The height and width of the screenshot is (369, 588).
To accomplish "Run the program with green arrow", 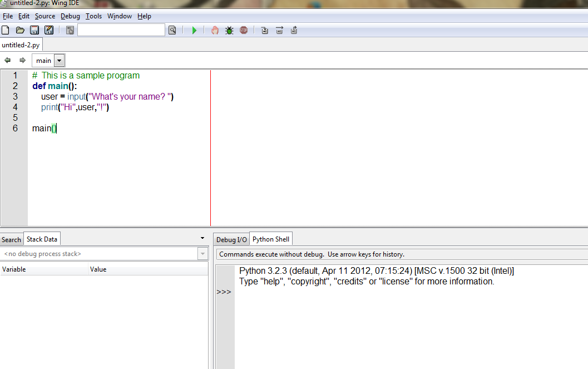I will coord(194,30).
